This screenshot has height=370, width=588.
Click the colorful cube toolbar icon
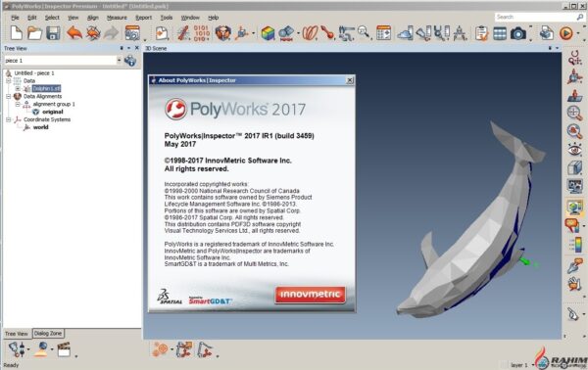click(268, 33)
